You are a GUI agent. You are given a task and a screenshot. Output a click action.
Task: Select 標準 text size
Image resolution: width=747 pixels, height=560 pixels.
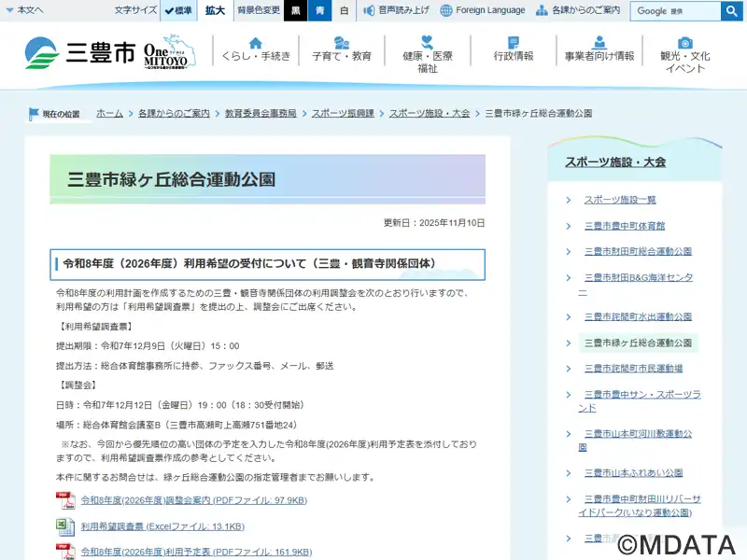pos(178,10)
